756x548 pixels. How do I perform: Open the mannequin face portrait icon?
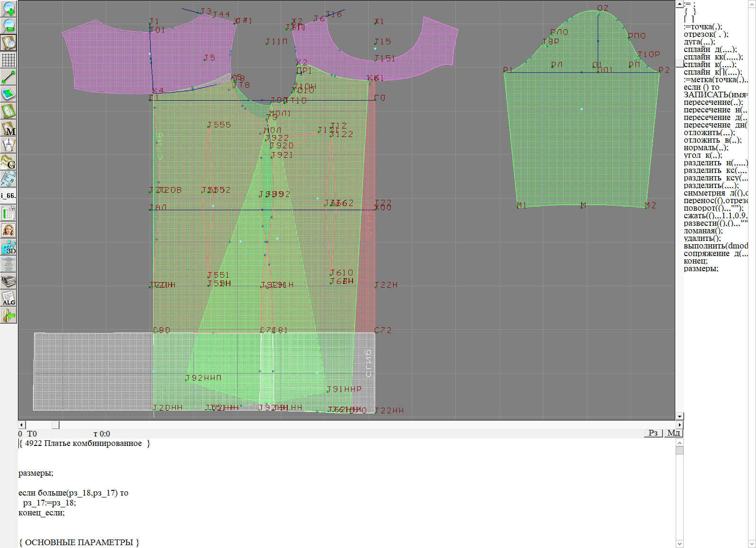pos(9,230)
